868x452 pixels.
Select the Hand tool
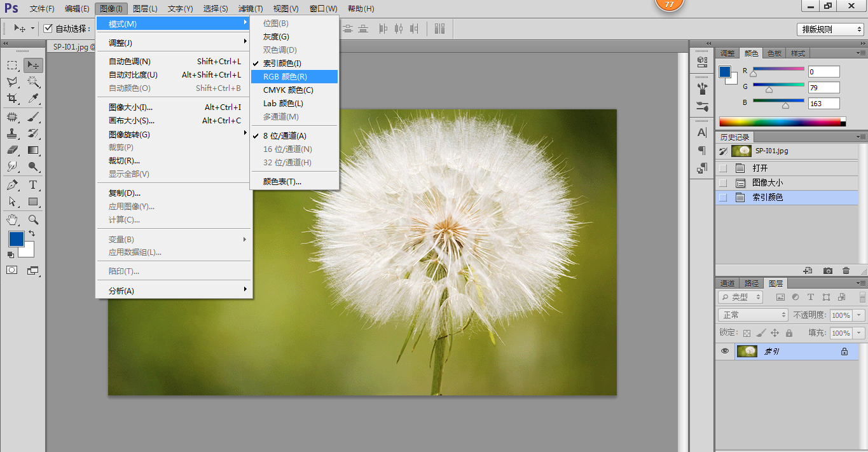(x=12, y=219)
